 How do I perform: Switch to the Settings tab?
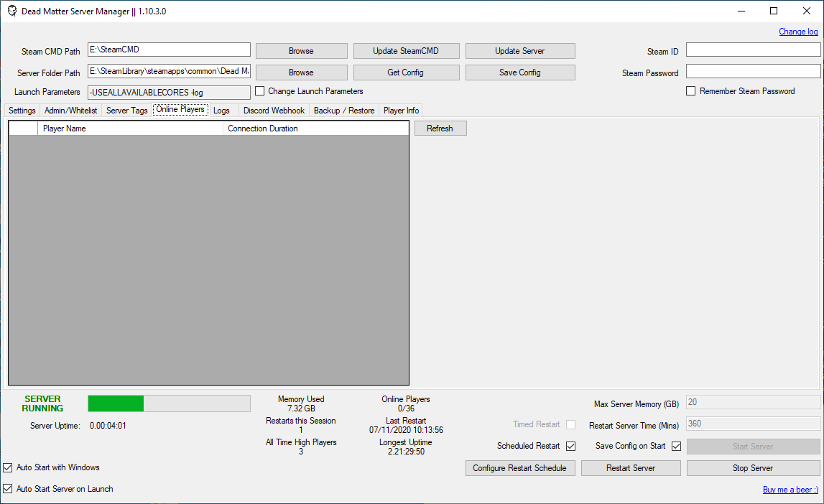(21, 110)
